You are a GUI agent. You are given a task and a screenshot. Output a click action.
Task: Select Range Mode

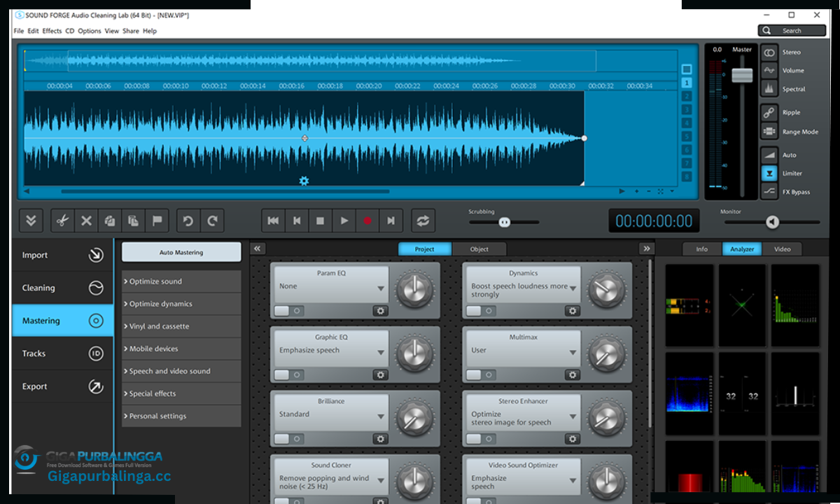[769, 132]
